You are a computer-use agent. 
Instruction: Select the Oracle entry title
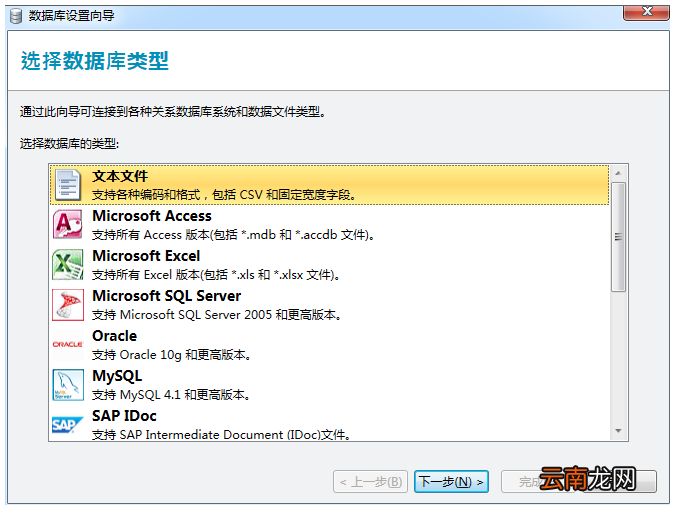115,336
